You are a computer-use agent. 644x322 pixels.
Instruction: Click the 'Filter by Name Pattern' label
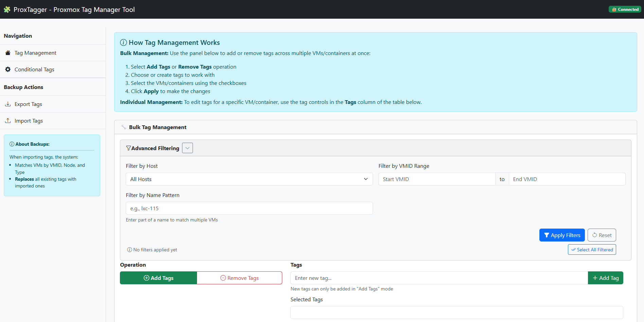[x=153, y=195]
